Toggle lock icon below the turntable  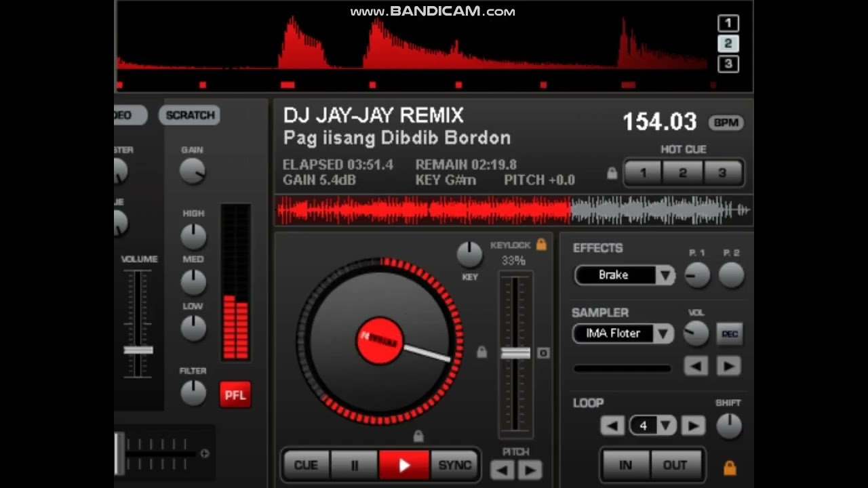(x=418, y=435)
